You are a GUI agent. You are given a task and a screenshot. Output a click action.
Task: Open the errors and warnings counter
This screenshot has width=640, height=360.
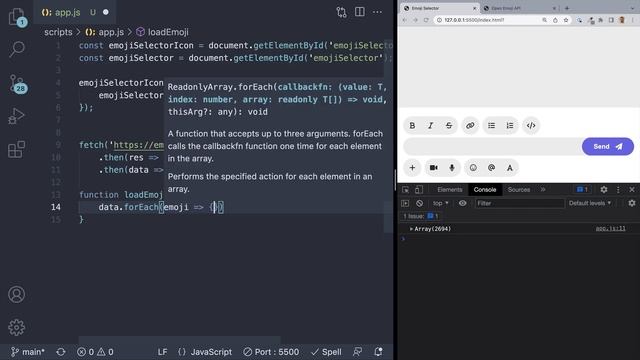pyautogui.click(x=95, y=351)
